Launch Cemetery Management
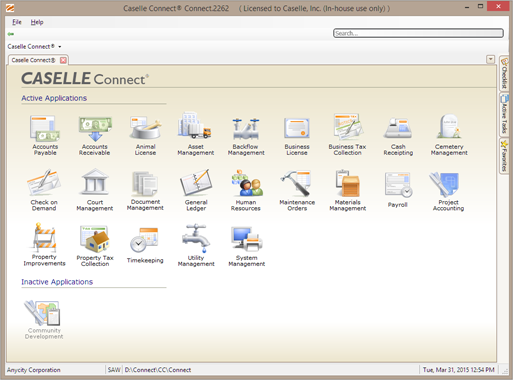The height and width of the screenshot is (380, 513). point(449,134)
